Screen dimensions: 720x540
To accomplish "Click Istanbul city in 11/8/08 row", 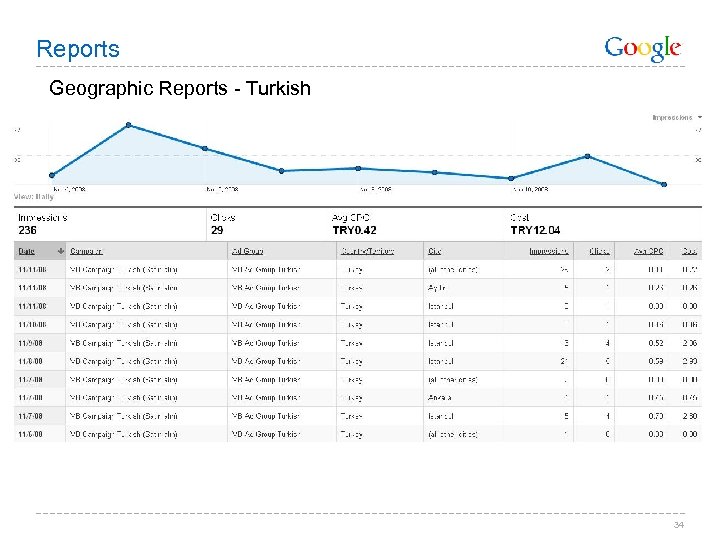I will pyautogui.click(x=441, y=361).
